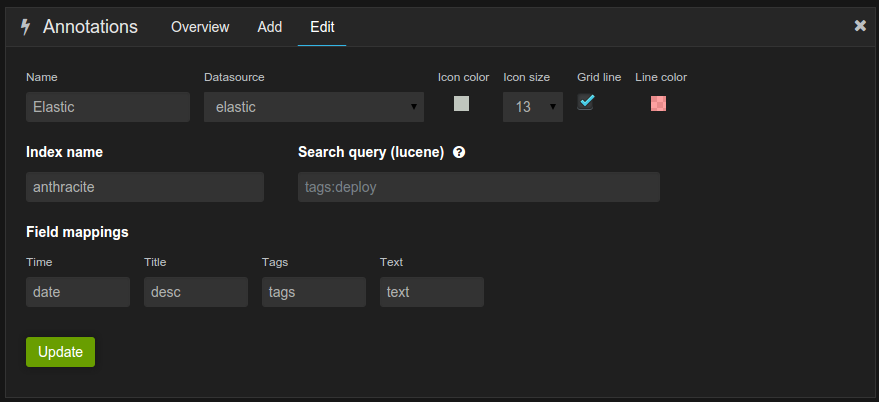Viewport: 879px width, 402px height.
Task: Click the Search query lucene input
Action: [x=479, y=187]
